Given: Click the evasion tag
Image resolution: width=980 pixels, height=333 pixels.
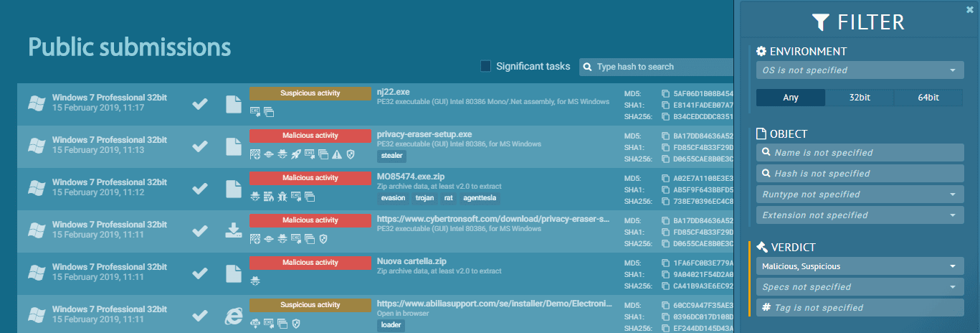Looking at the screenshot, I should (x=394, y=197).
